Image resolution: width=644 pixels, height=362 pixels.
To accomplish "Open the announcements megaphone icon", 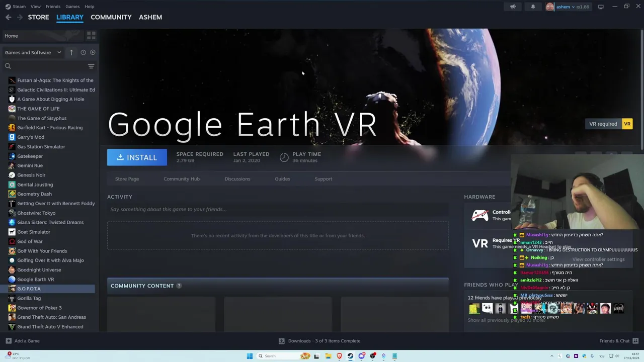I will tap(513, 7).
